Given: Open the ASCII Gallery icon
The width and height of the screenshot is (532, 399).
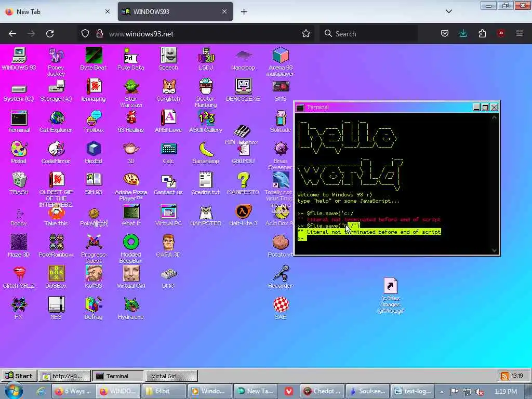Looking at the screenshot, I should pyautogui.click(x=206, y=121).
